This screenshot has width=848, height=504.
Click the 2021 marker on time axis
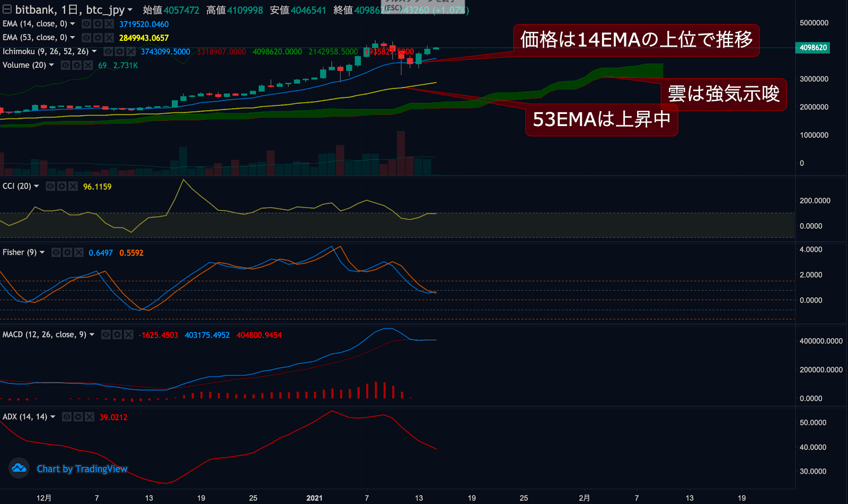tap(314, 498)
